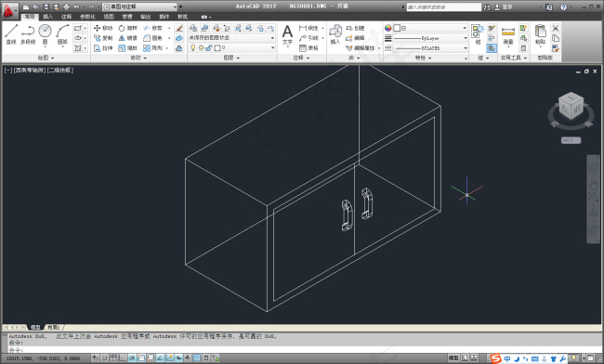Open the object color swatch dropdown
Viewport: 604px width, 364px height.
pyautogui.click(x=430, y=28)
